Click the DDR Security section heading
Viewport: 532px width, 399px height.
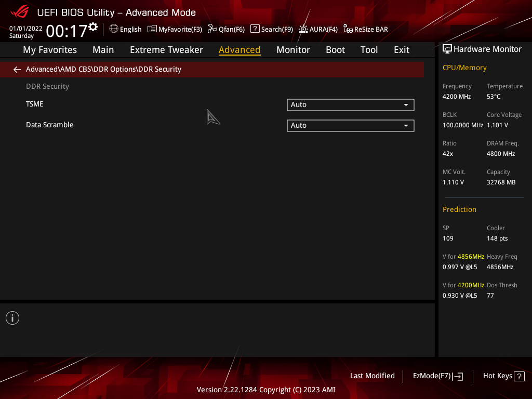point(47,87)
